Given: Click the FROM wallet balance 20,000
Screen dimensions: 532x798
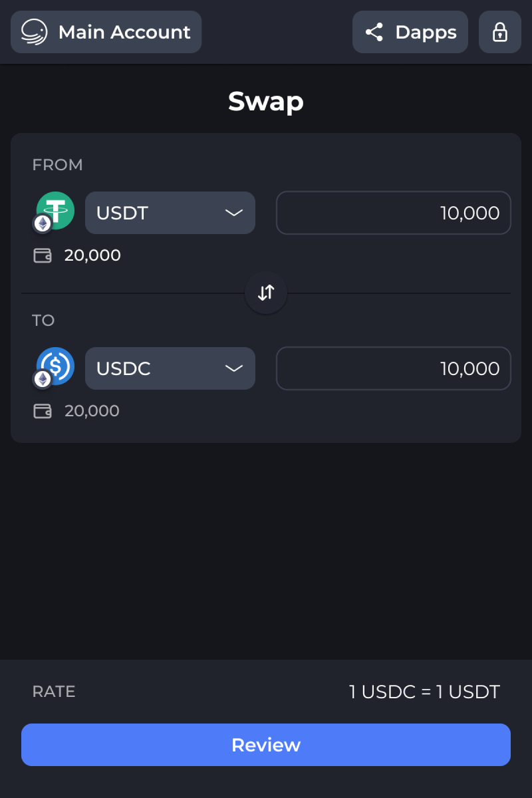Looking at the screenshot, I should (x=92, y=255).
